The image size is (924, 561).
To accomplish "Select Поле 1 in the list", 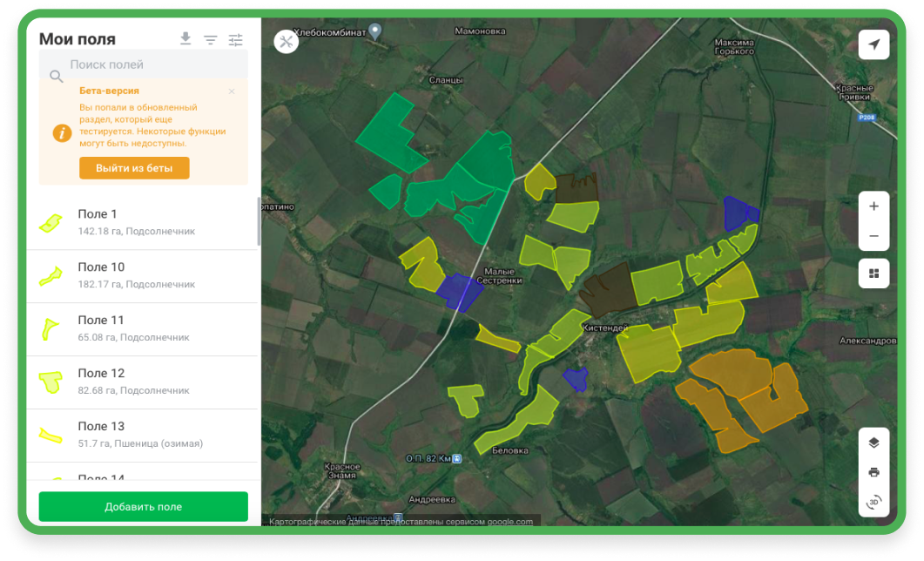I will 142,223.
